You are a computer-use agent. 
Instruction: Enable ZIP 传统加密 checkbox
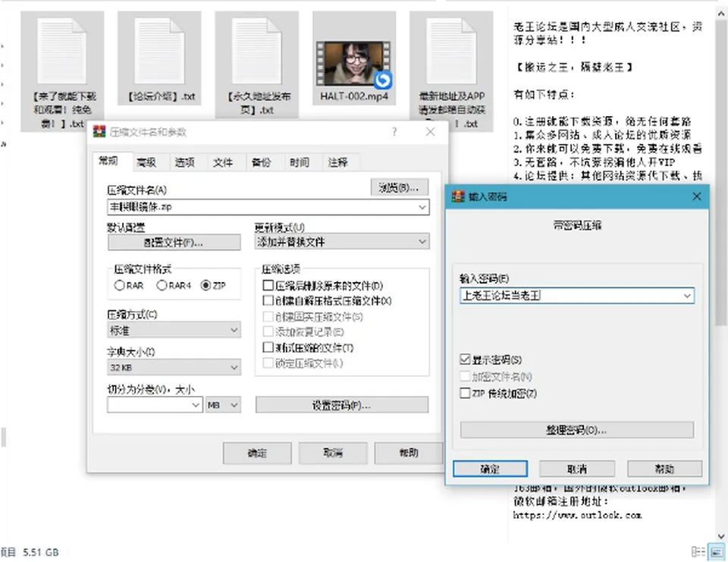pyautogui.click(x=465, y=393)
